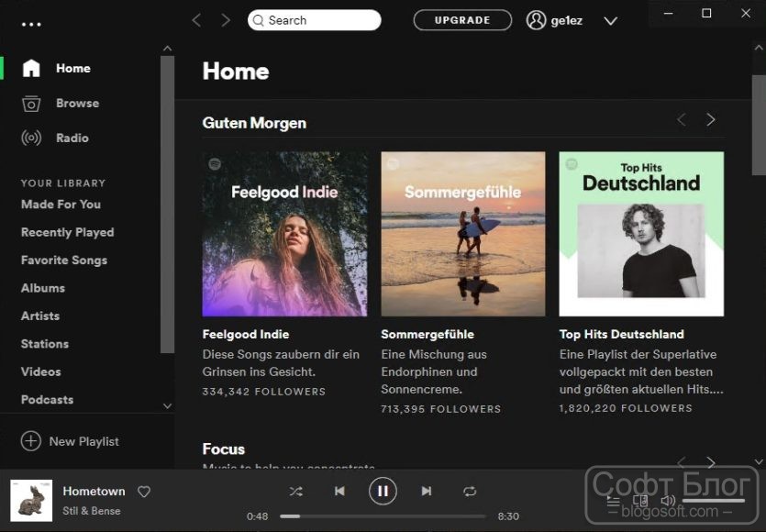Click the Hometown track title

(x=94, y=491)
